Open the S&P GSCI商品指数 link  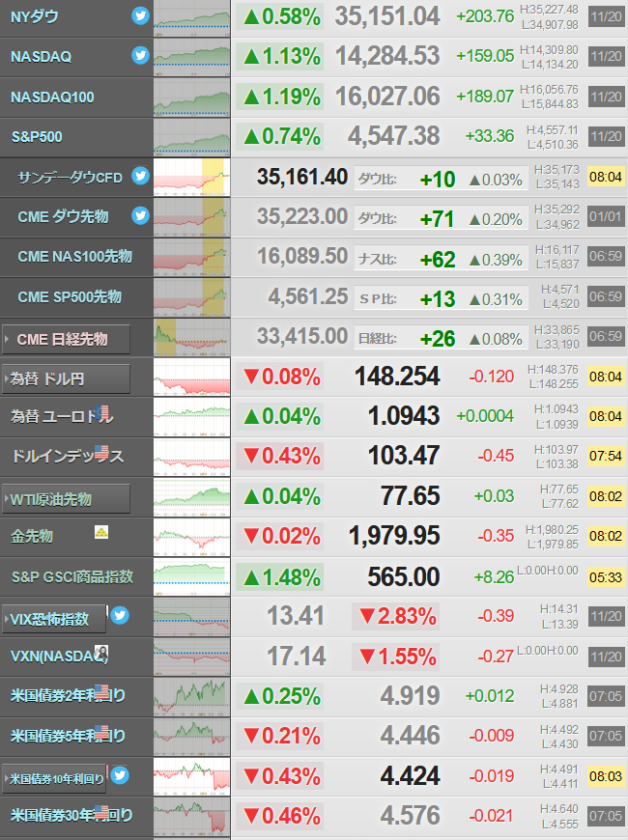tap(72, 576)
